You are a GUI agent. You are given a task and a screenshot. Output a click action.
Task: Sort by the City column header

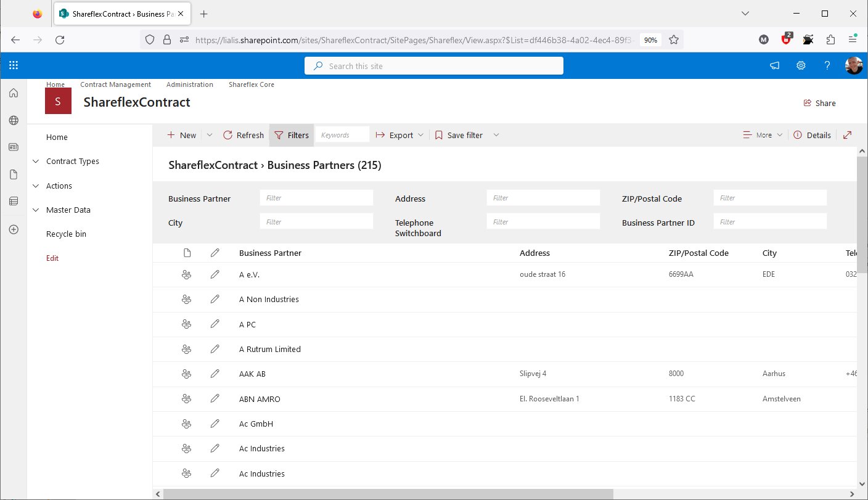(769, 253)
